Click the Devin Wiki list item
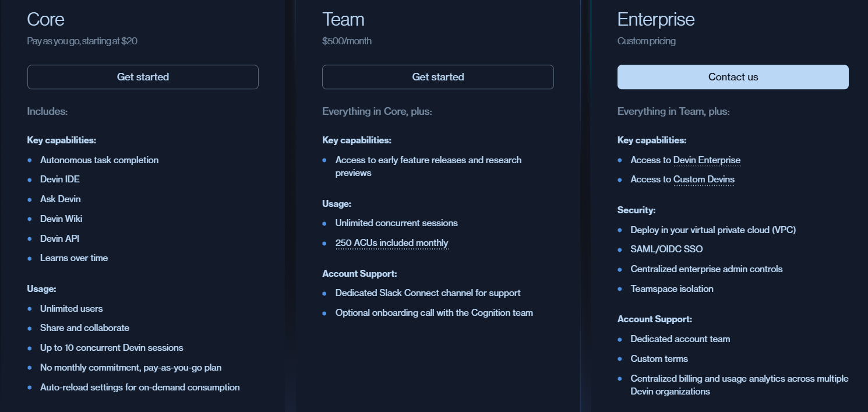 pos(61,219)
